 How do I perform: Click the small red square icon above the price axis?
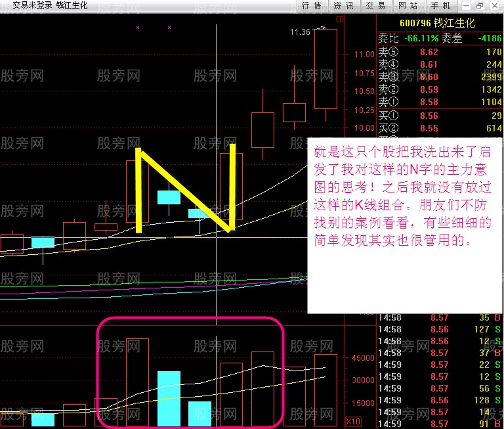click(x=340, y=19)
